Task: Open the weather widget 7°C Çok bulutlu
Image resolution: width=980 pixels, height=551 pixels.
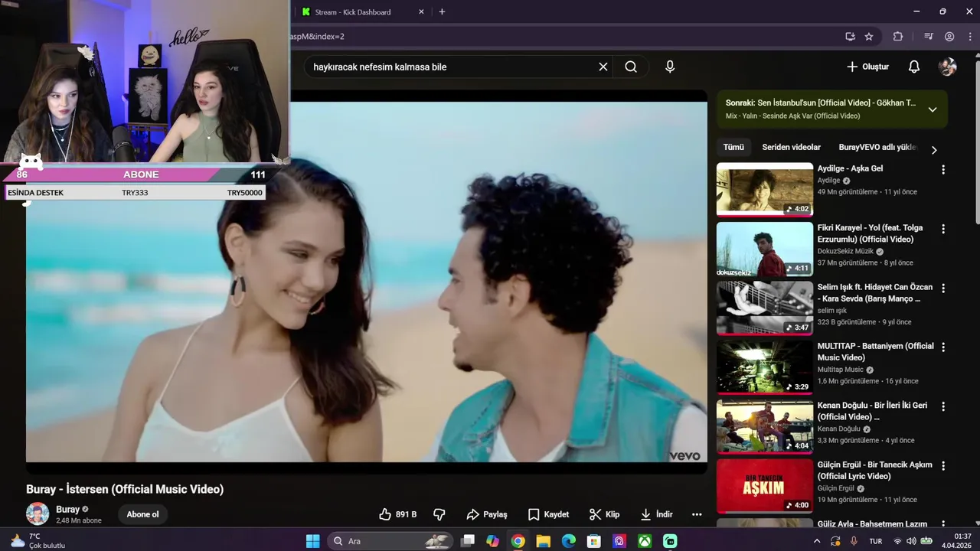Action: tap(38, 541)
